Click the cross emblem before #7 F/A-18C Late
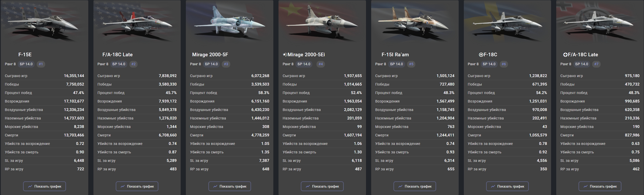The image size is (644, 195). tap(565, 54)
